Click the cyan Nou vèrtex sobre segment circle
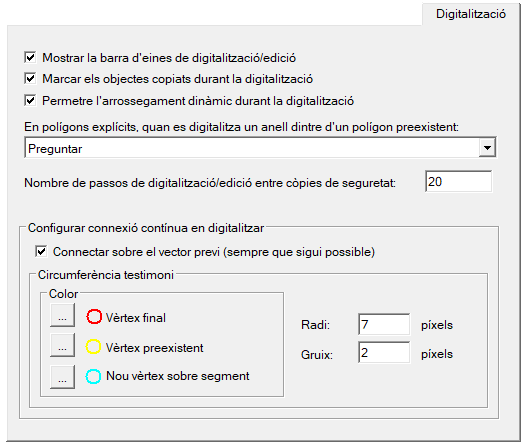 93,376
